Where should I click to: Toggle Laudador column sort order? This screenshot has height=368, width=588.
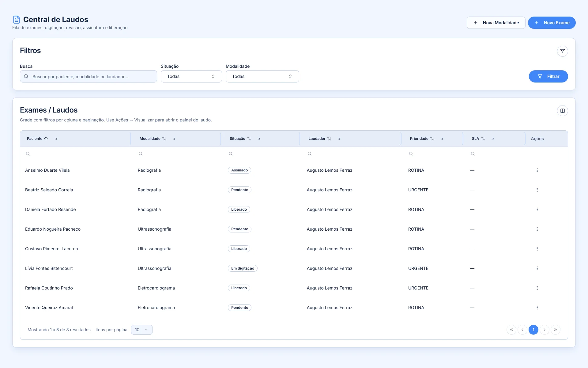[x=329, y=139]
